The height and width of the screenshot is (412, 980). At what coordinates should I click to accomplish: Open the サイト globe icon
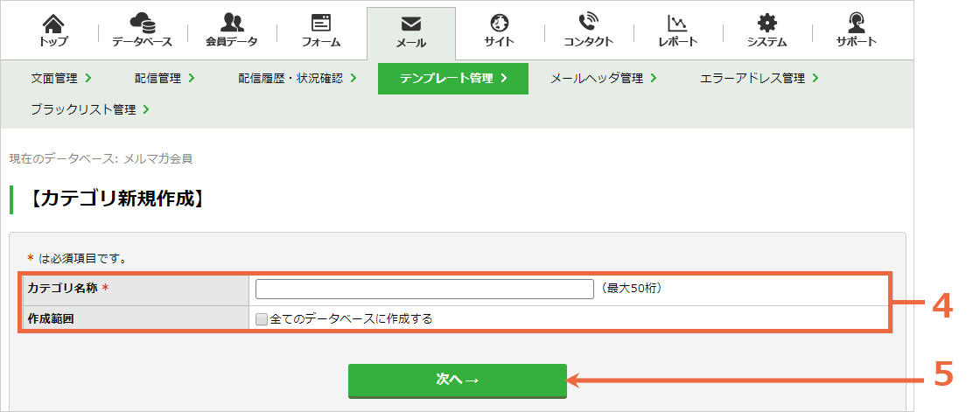500,23
